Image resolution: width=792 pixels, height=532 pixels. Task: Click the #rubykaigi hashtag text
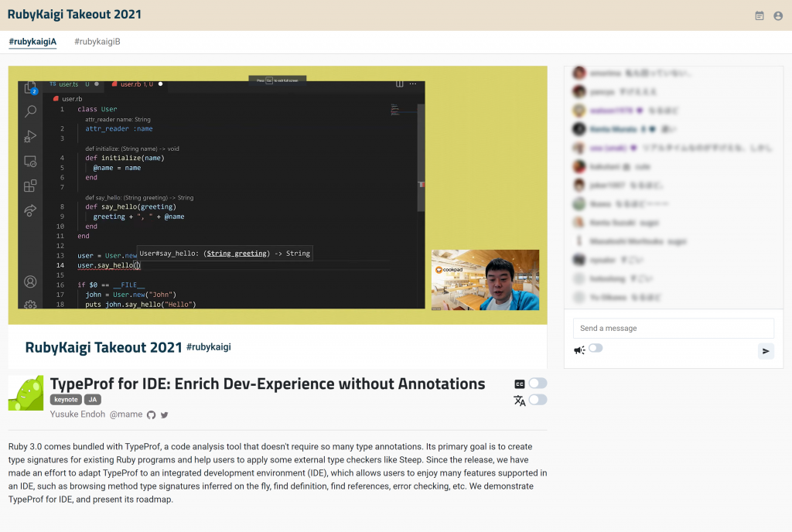click(209, 346)
